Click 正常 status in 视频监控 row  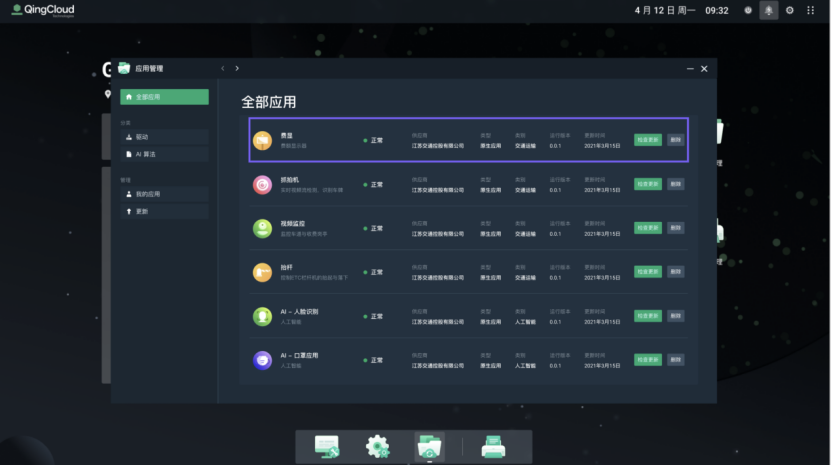373,229
